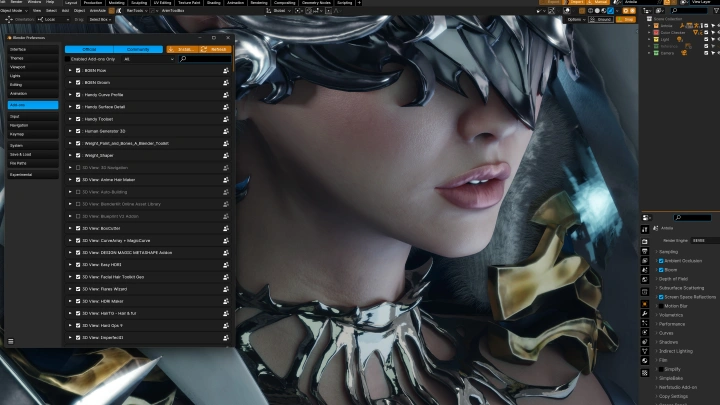Open the Select Box drag dropdown
Image resolution: width=720 pixels, height=405 pixels.
(100, 19)
